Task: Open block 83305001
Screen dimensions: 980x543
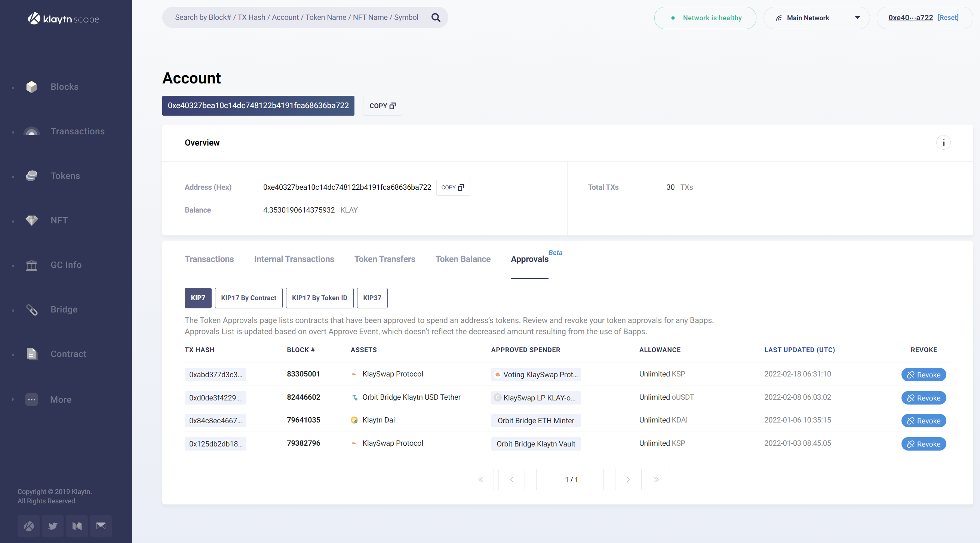Action: pos(303,374)
